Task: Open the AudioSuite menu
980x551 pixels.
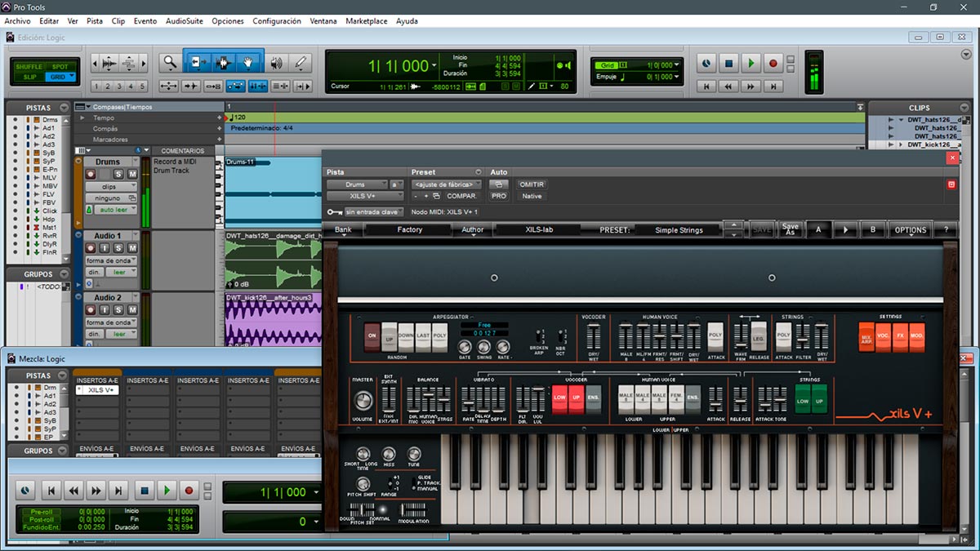Action: [185, 21]
